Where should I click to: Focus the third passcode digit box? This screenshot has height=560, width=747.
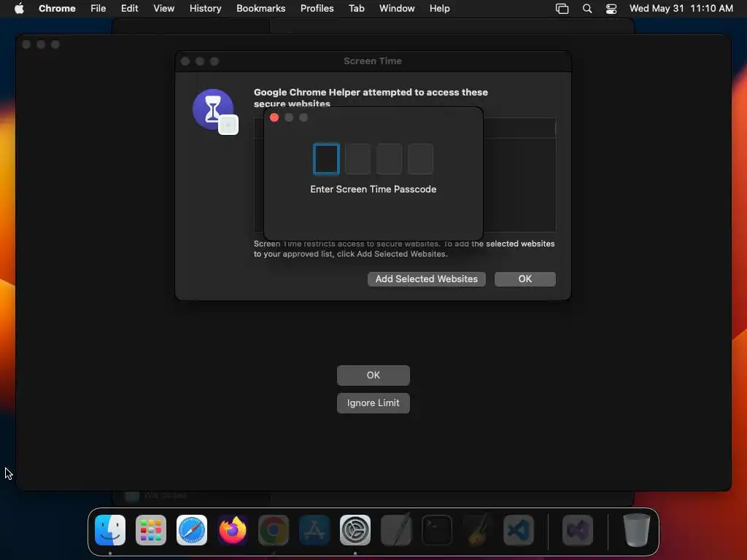[390, 159]
